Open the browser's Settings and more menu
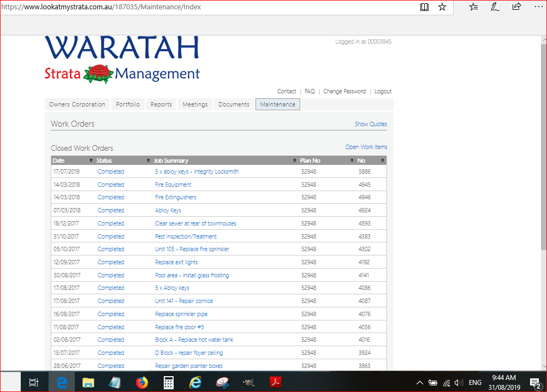547x392 pixels. coord(539,7)
